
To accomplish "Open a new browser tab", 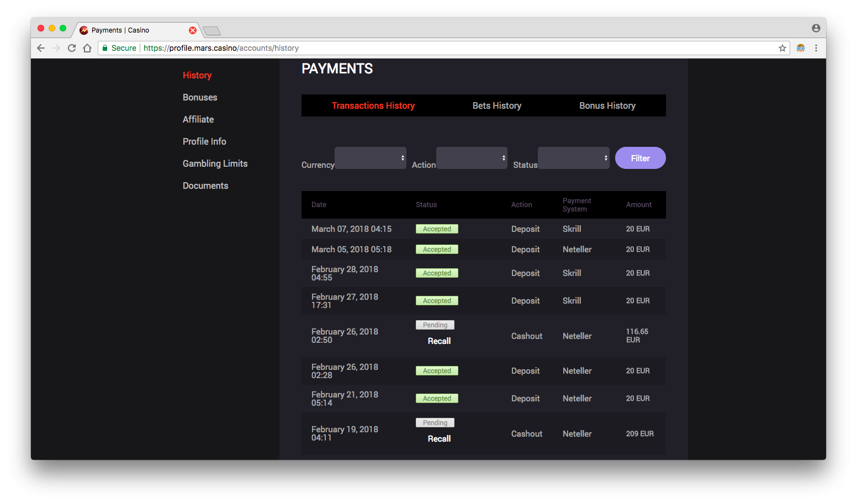I will 211,31.
